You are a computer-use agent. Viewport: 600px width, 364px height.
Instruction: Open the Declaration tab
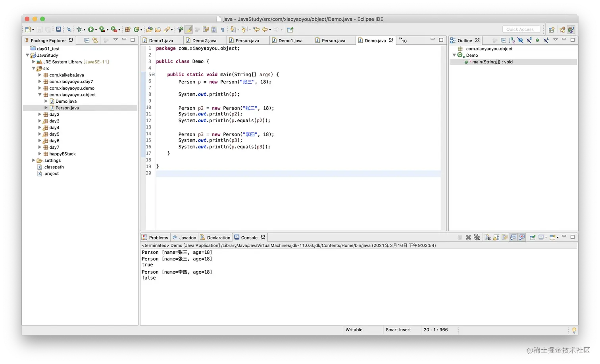pos(215,238)
